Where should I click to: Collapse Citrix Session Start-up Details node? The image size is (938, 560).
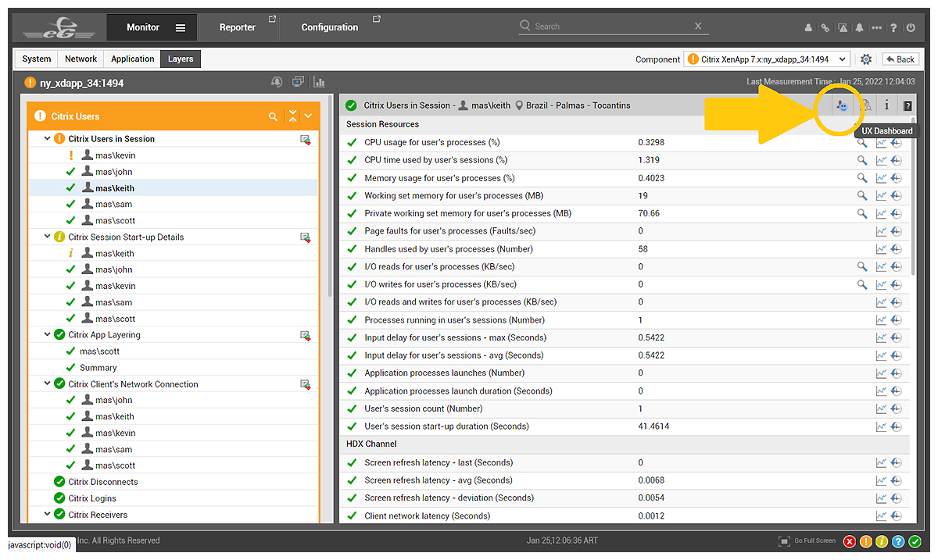pyautogui.click(x=48, y=237)
